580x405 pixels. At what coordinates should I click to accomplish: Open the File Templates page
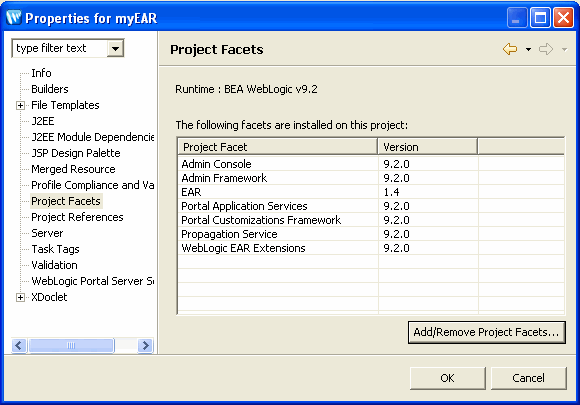tap(65, 105)
